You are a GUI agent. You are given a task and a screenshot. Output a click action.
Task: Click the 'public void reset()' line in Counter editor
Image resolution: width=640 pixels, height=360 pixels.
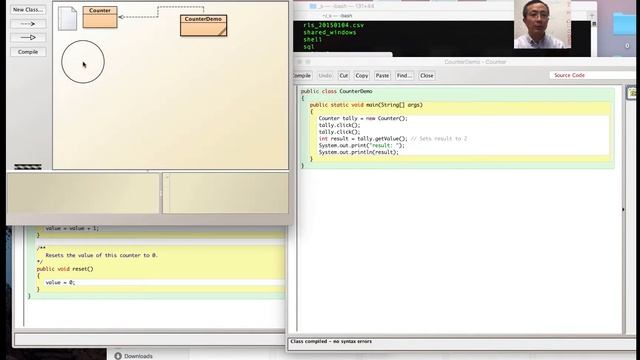[x=65, y=269]
